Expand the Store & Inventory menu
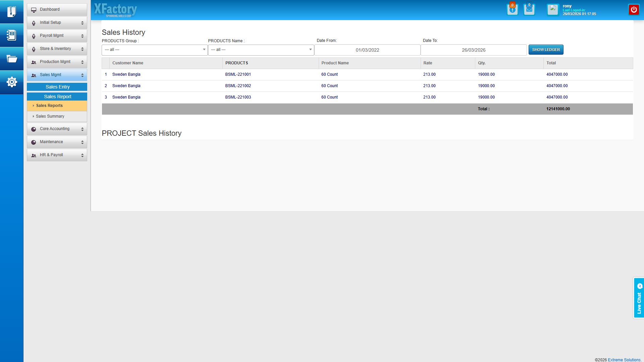This screenshot has width=644, height=362. pyautogui.click(x=57, y=49)
